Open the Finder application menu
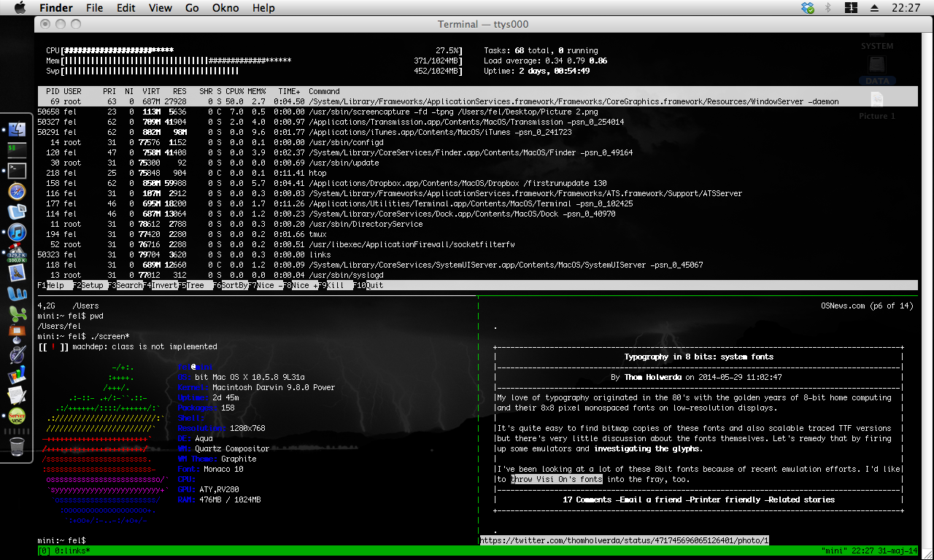The height and width of the screenshot is (560, 934). [x=55, y=8]
